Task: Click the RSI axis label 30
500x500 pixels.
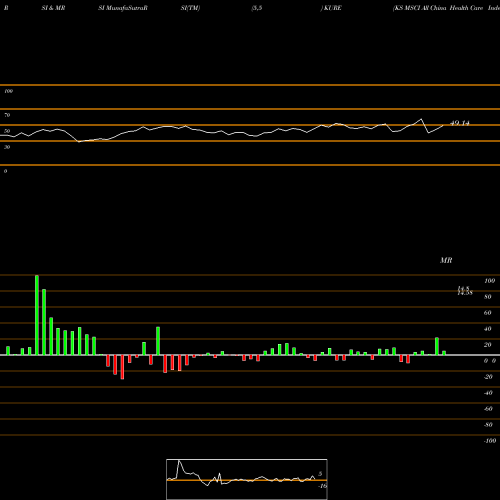Action: (7, 147)
